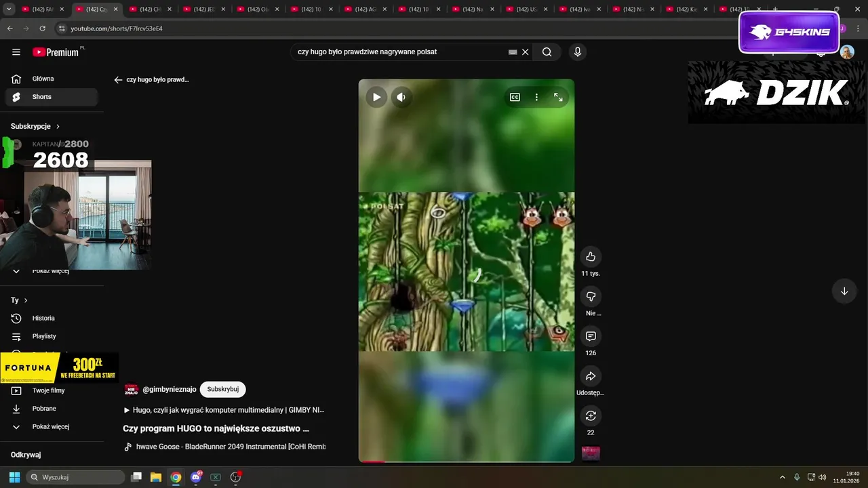The width and height of the screenshot is (868, 488).
Task: Navigate back in Chrome
Action: pos(9,28)
